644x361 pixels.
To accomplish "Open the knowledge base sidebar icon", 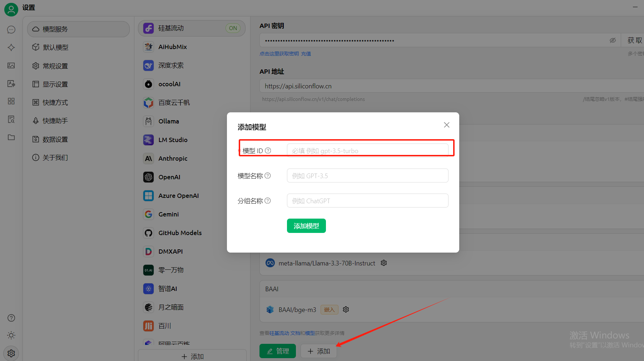I will pos(11,119).
